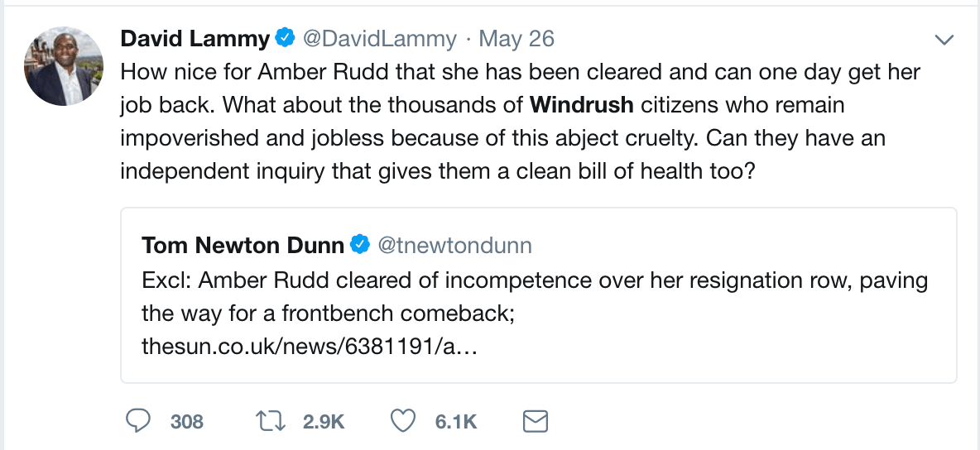Viewport: 980px width, 450px height.
Task: Click the 308 replies count
Action: coord(187,422)
